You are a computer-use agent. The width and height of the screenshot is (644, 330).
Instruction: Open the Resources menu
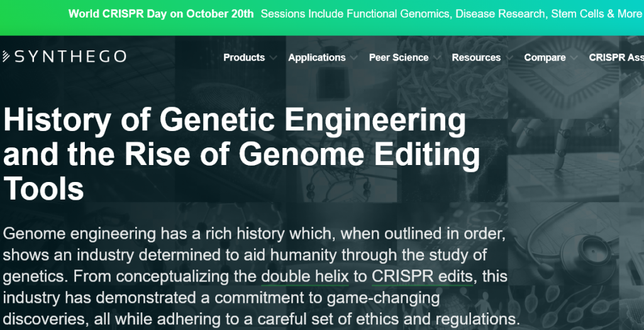[476, 57]
